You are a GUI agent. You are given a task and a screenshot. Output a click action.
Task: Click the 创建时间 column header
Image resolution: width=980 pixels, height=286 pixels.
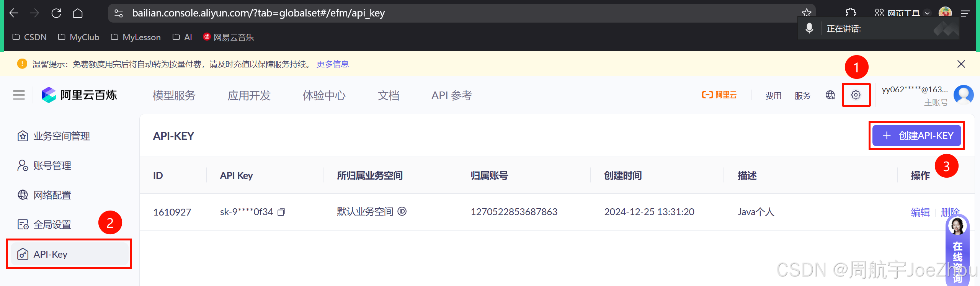click(x=623, y=175)
